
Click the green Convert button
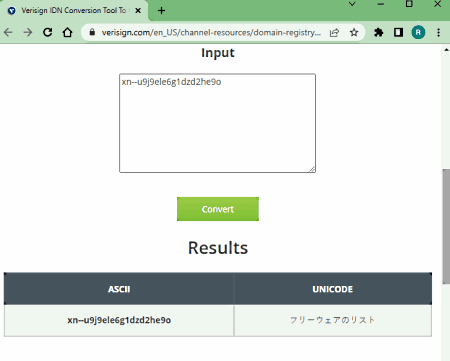coord(218,209)
